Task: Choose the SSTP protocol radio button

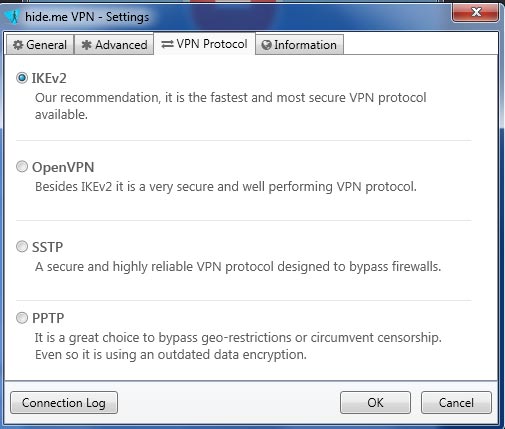Action: (x=22, y=247)
